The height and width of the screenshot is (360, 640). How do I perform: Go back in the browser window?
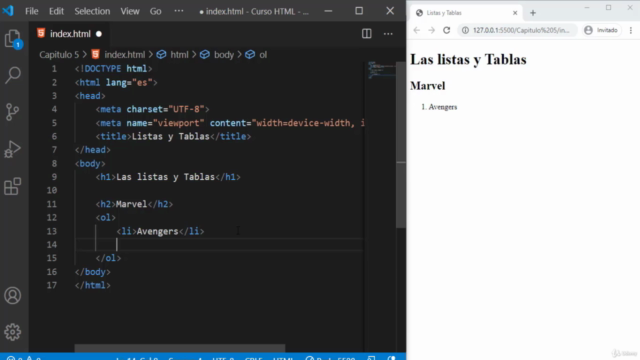point(416,30)
